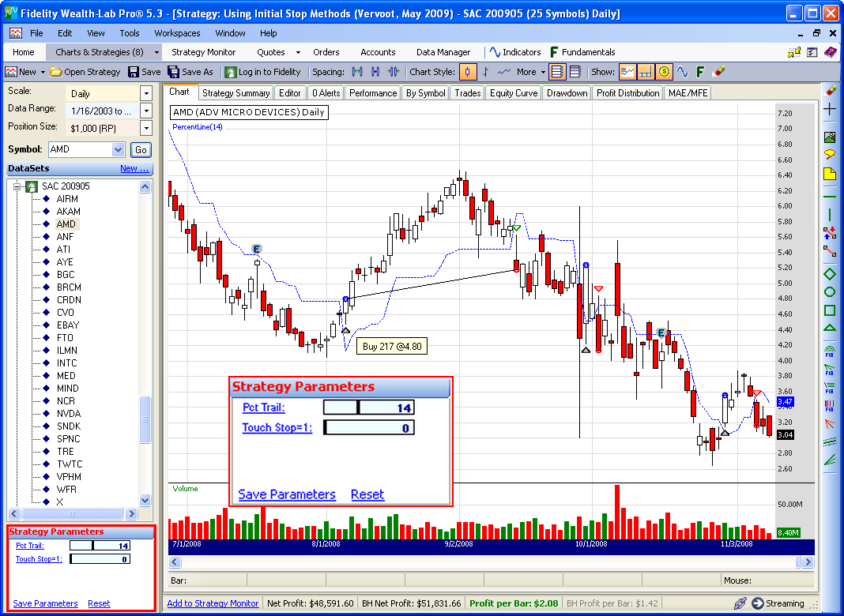The height and width of the screenshot is (616, 844).
Task: Open the Position Size dropdown
Action: (145, 128)
